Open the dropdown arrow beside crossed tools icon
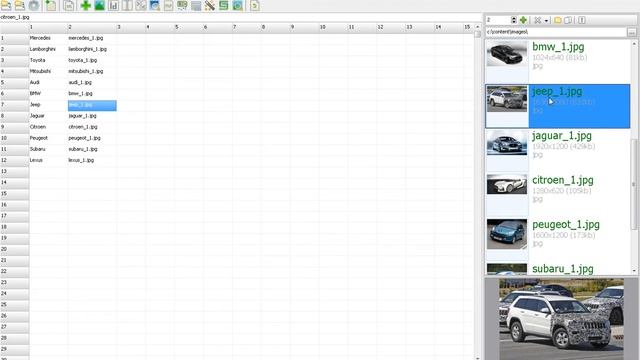 (546, 20)
